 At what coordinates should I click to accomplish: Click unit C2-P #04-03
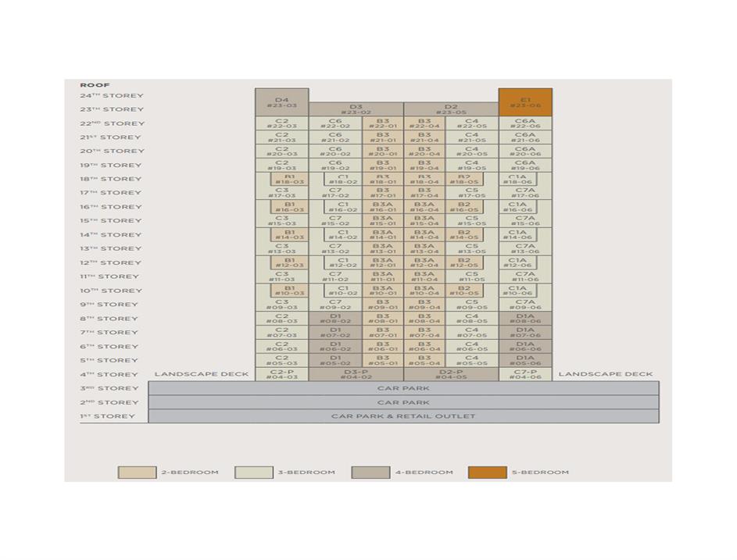click(x=282, y=374)
